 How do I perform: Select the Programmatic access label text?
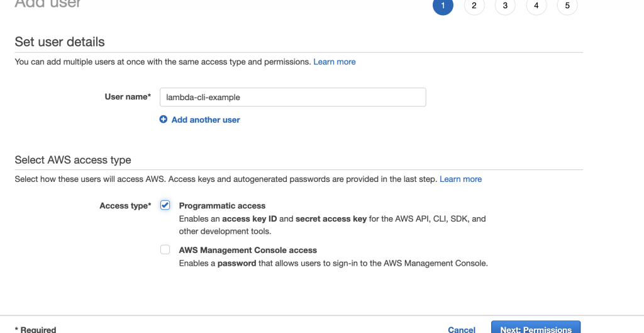222,206
